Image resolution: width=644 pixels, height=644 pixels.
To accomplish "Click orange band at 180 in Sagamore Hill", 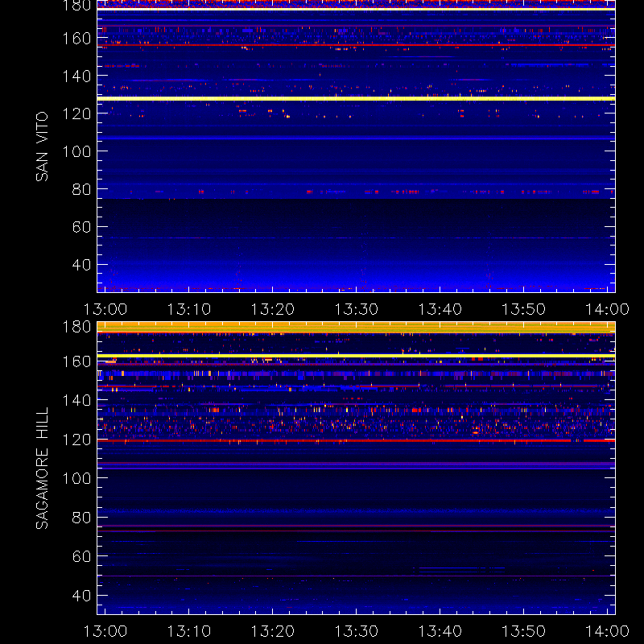I will pyautogui.click(x=356, y=328).
